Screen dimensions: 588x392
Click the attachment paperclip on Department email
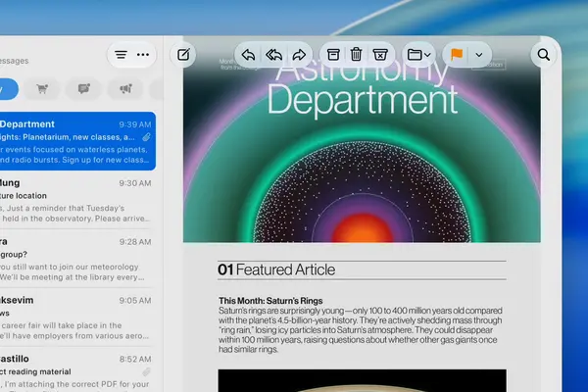point(146,137)
